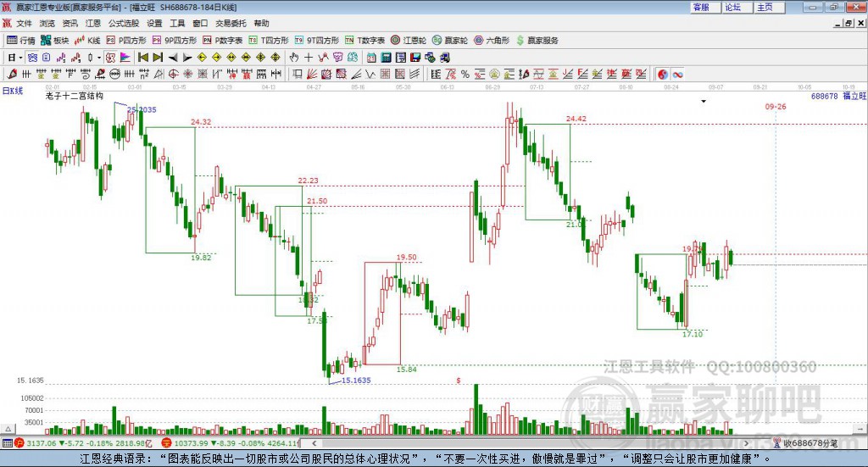The image size is (868, 467).
Task: Switch to K线 chart view
Action: (x=87, y=41)
